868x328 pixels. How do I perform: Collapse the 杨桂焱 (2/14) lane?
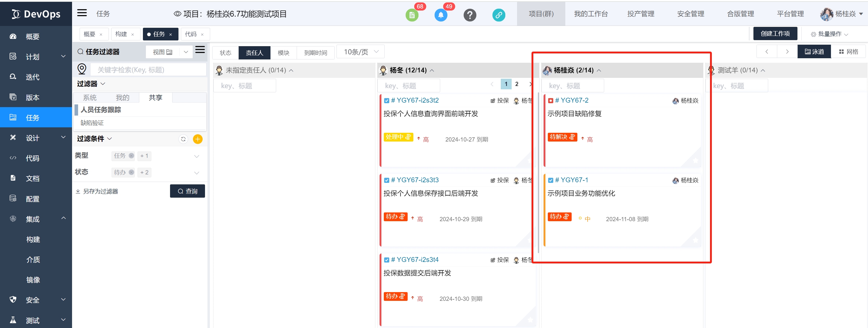[x=599, y=70]
